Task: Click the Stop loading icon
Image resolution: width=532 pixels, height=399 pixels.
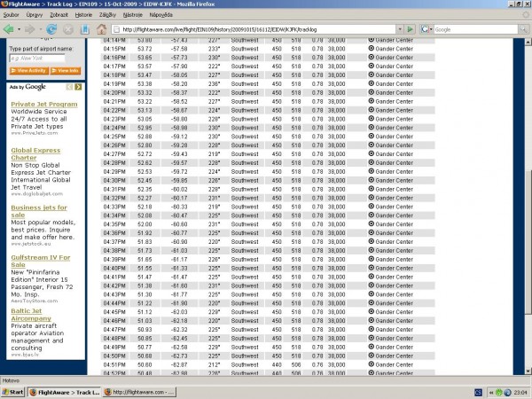Action: point(68,29)
